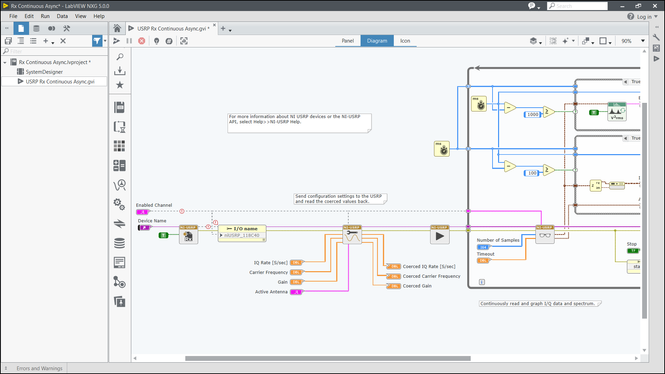Select the database view icon in navigation pane
The image size is (665, 374).
tap(36, 28)
